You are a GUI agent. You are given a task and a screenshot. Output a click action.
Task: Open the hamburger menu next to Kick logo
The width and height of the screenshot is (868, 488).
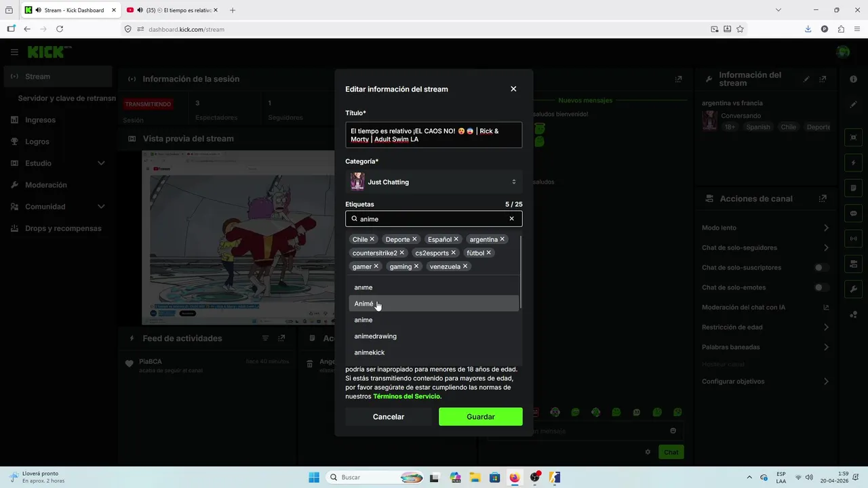tap(14, 52)
